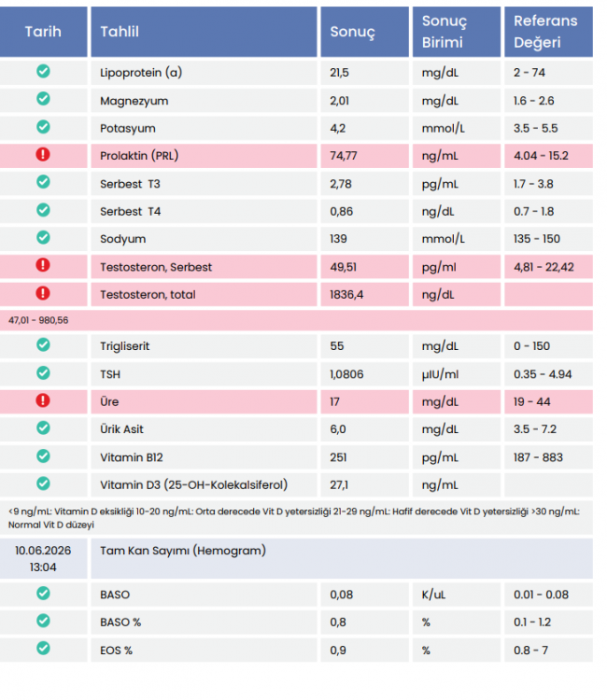Click the 47,01 - 980,56 reference range row
Viewport: 607px width, 700px height.
(x=296, y=320)
